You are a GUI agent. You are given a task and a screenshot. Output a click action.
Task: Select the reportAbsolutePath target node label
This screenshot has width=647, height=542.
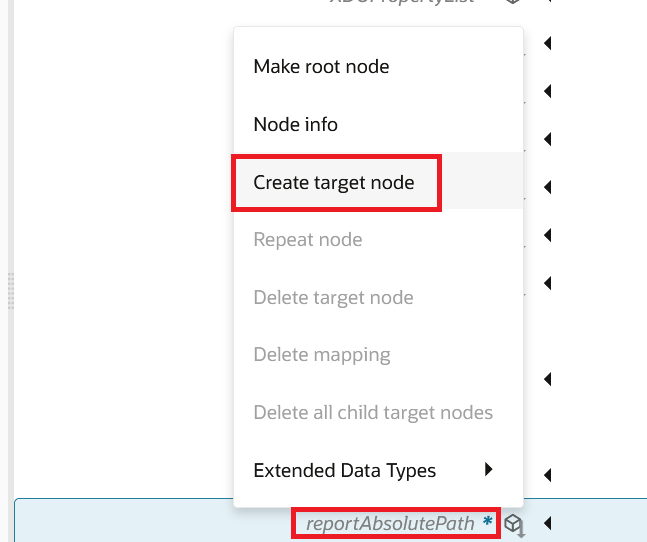[x=390, y=523]
